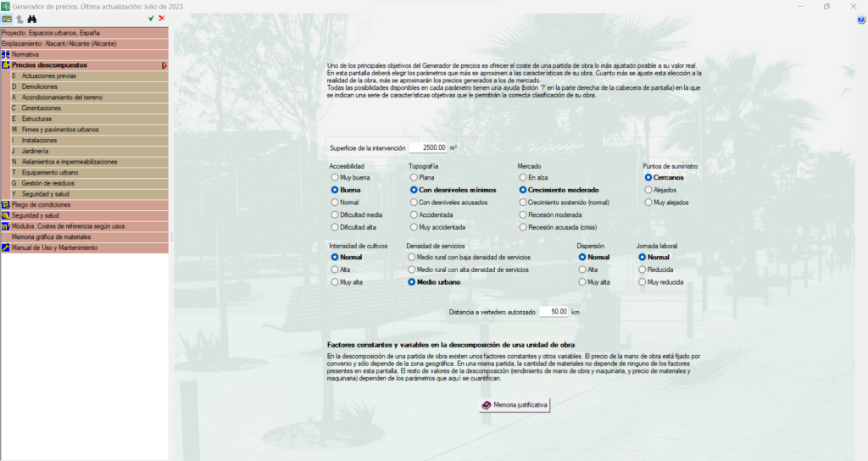The height and width of the screenshot is (461, 868).
Task: Open chapter E Estructuras
Action: coord(90,119)
